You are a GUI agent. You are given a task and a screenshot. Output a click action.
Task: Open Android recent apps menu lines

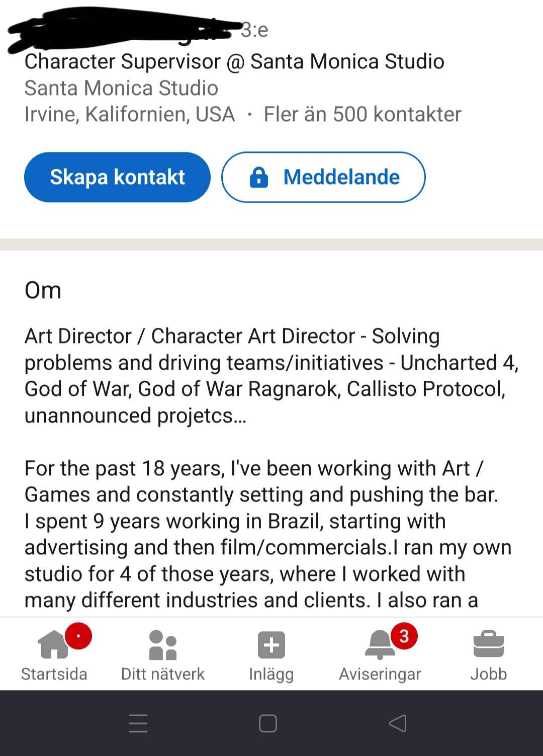pos(138,723)
